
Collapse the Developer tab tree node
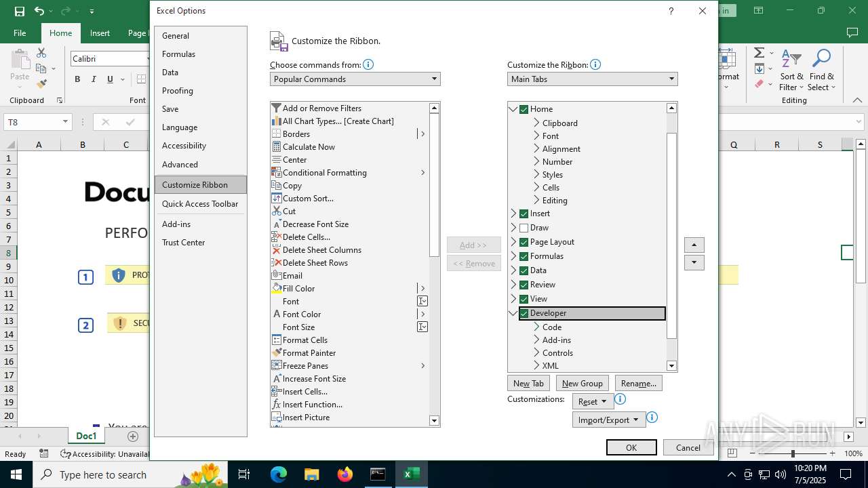[513, 313]
